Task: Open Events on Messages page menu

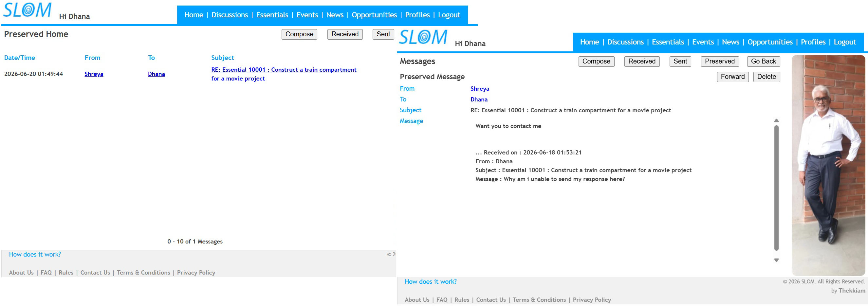Action: [703, 42]
